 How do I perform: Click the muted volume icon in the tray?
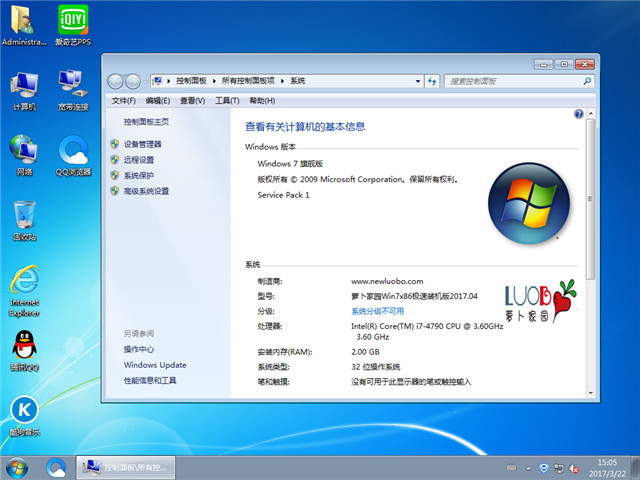click(573, 468)
